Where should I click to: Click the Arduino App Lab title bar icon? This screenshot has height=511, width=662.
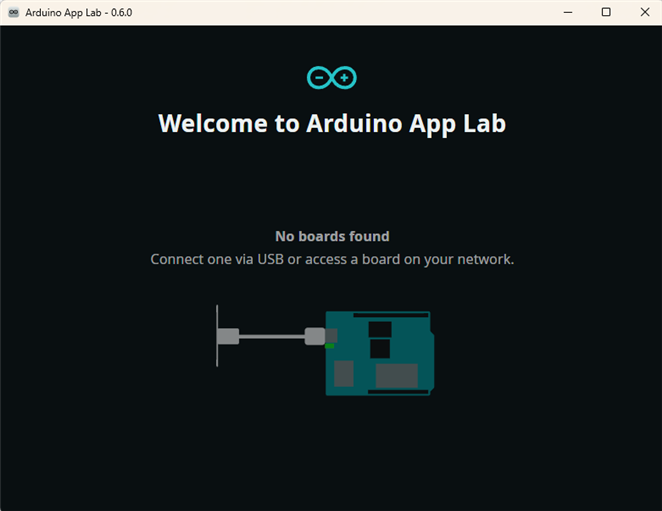pyautogui.click(x=14, y=13)
